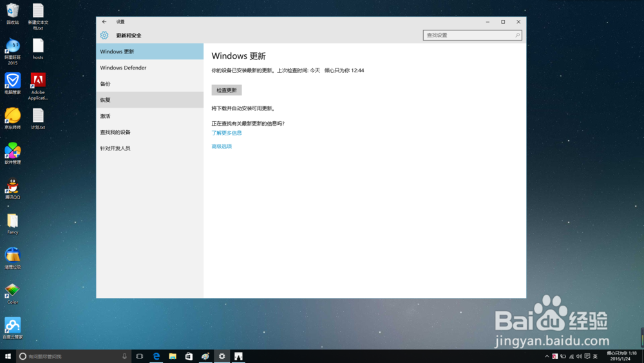Viewport: 644px width, 363px height.
Task: Click the Cortana microphone icon
Action: click(124, 357)
